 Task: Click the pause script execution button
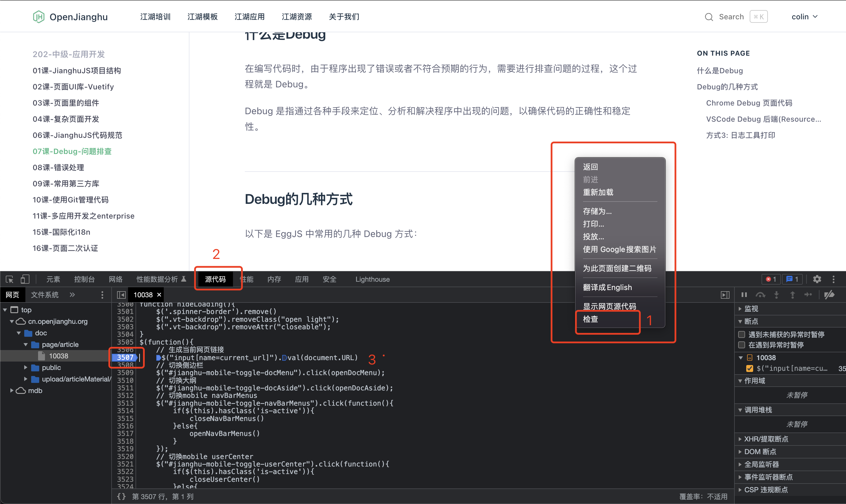[744, 295]
